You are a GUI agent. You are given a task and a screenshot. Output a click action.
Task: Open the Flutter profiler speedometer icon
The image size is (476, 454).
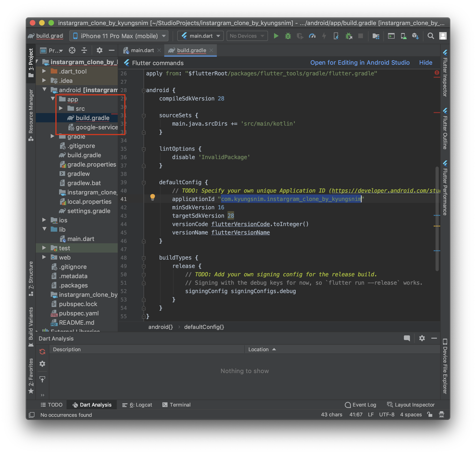coord(312,36)
